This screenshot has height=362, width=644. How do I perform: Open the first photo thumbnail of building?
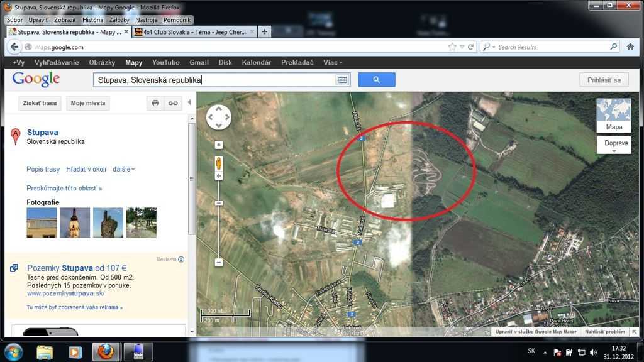[42, 222]
